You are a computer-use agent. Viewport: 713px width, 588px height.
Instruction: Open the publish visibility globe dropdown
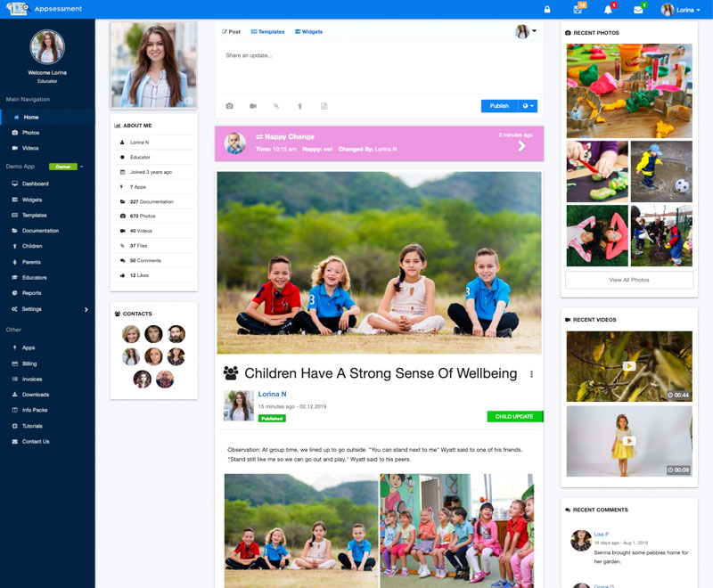point(528,106)
